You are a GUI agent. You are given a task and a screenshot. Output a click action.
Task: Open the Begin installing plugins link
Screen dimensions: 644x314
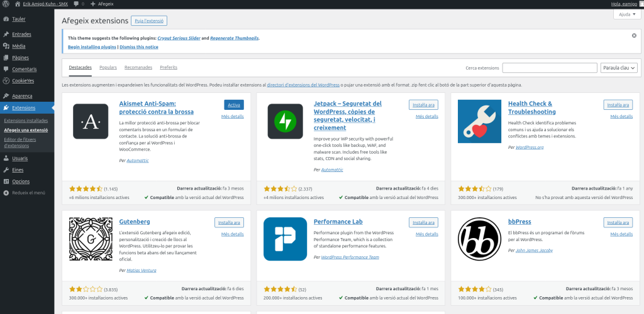click(92, 47)
